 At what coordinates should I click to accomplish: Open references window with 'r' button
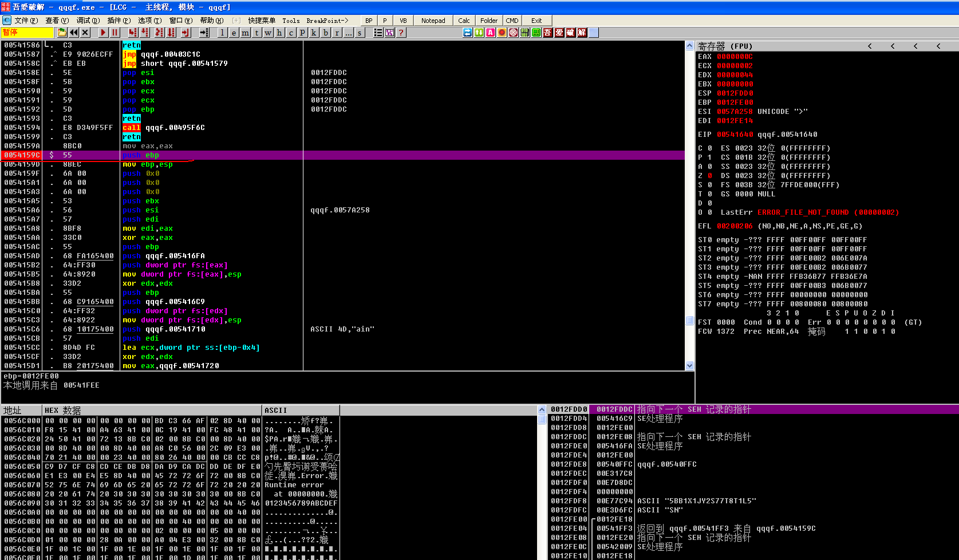(337, 33)
